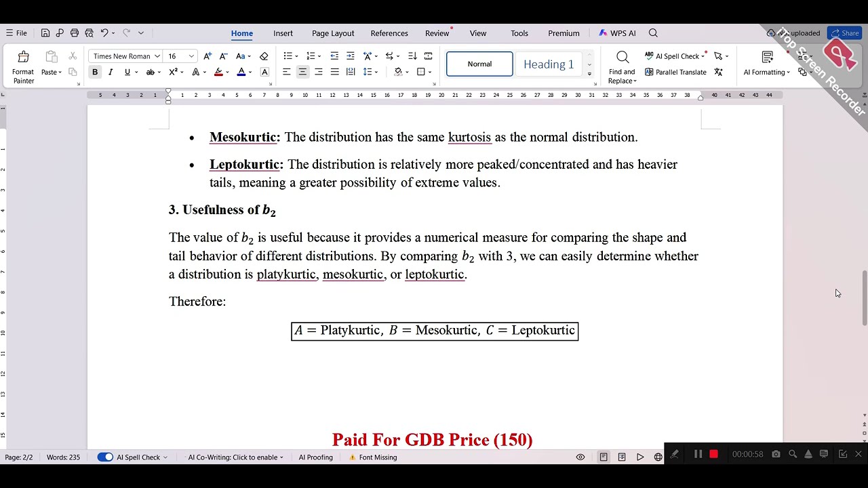This screenshot has height=488, width=868.
Task: Switch to the References tab
Action: pos(389,33)
